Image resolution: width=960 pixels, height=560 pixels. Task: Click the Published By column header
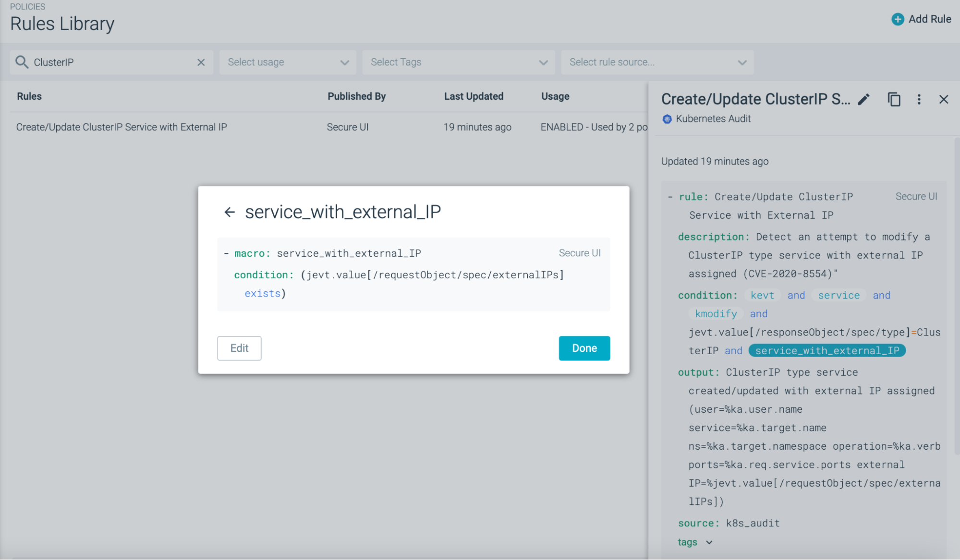tap(356, 96)
